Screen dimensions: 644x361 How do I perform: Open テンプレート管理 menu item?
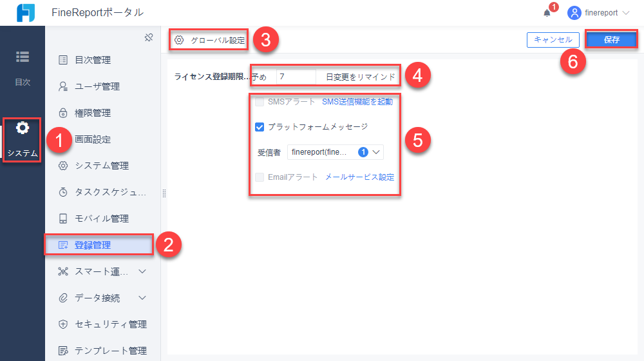click(102, 351)
